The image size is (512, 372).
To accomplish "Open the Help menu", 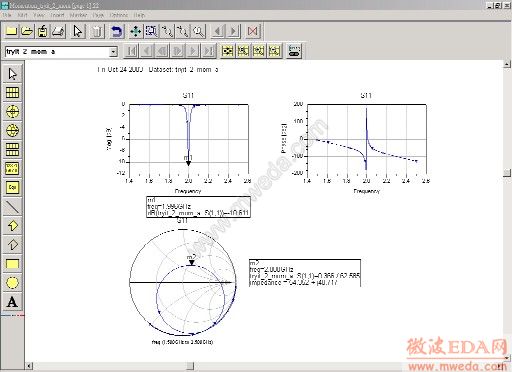I will (139, 15).
